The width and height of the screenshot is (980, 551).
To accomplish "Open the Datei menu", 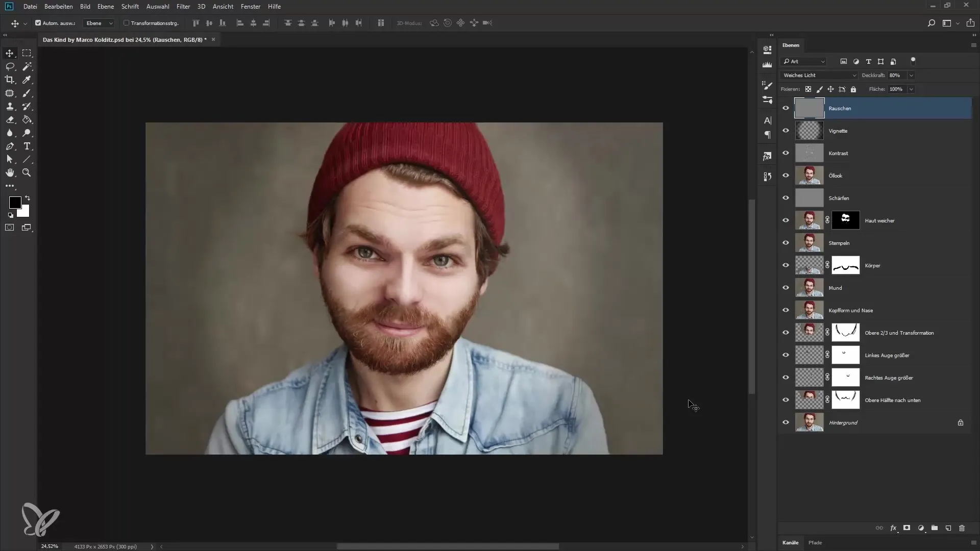I will coord(30,7).
